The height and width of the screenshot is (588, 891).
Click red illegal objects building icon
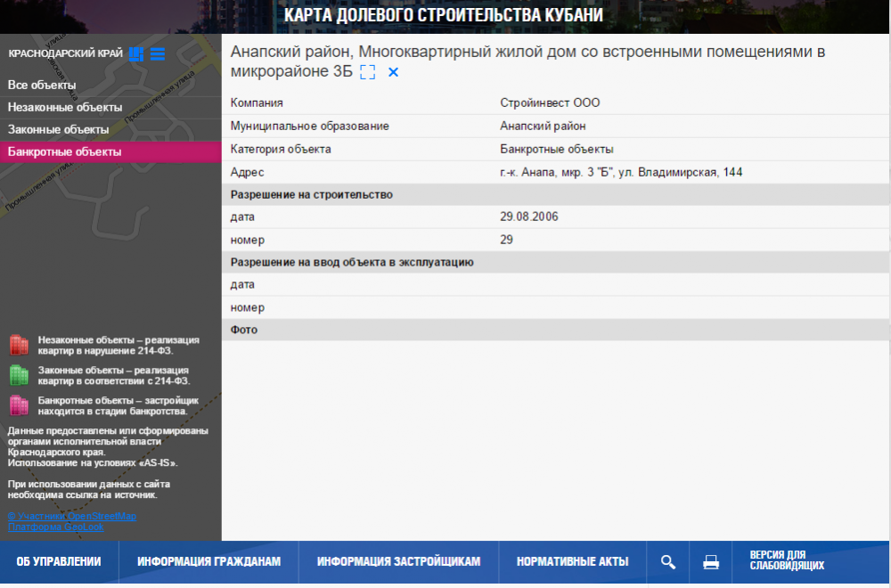[19, 345]
